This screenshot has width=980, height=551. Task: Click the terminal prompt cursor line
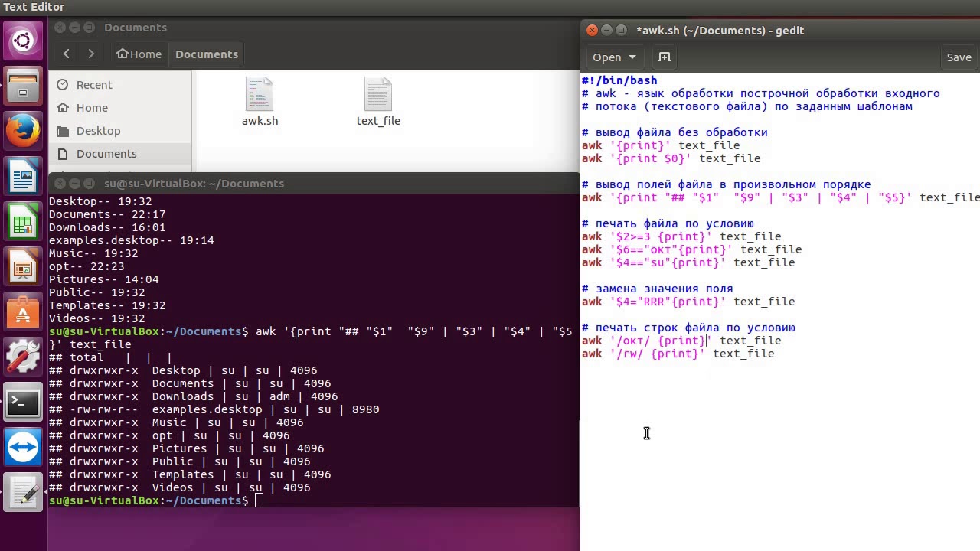pos(156,500)
